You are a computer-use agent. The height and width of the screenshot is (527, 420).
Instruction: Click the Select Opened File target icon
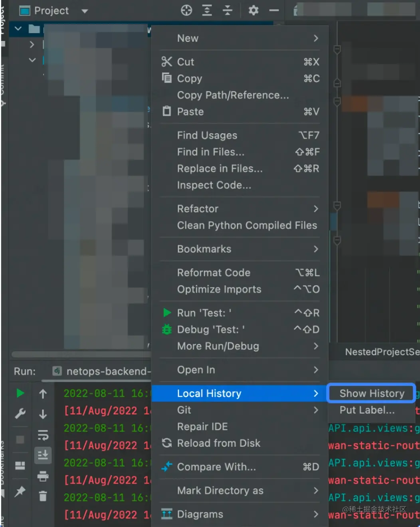click(186, 10)
